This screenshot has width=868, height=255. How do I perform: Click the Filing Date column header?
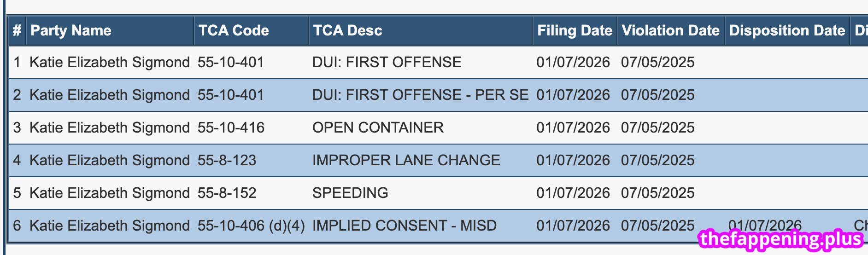[575, 31]
